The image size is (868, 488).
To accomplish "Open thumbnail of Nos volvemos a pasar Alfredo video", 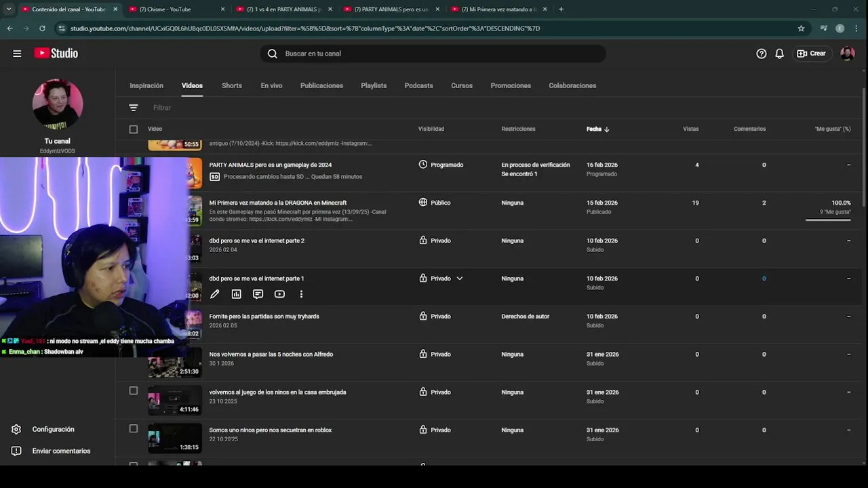I will pos(175,363).
